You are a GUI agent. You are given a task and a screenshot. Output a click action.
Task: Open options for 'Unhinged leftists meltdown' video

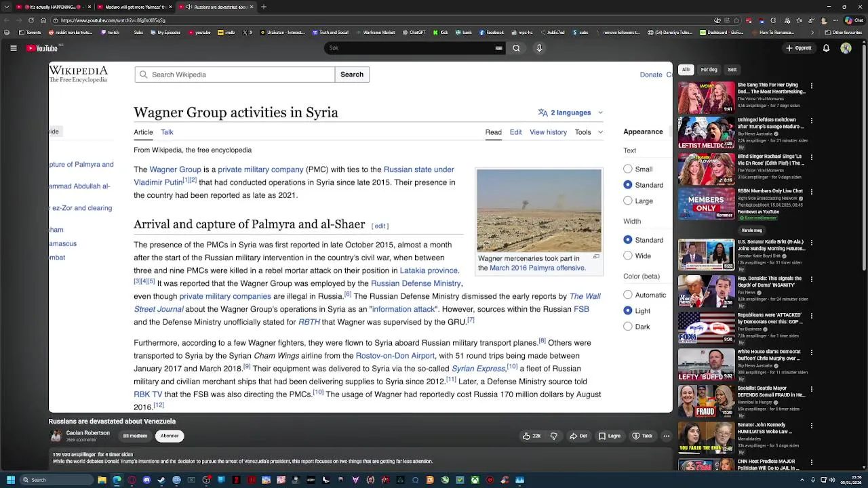pos(812,121)
